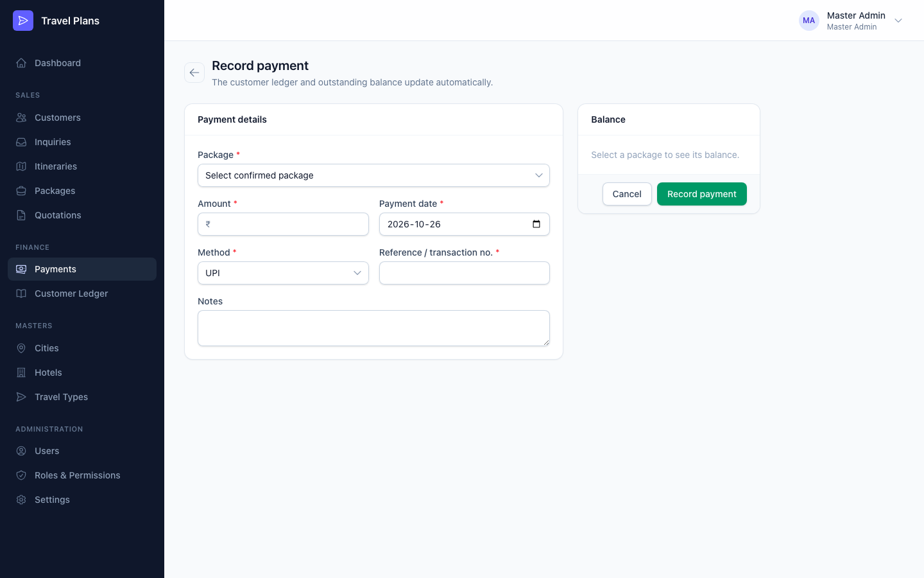The width and height of the screenshot is (924, 578).
Task: Click the Reference / transaction no. field
Action: (465, 273)
